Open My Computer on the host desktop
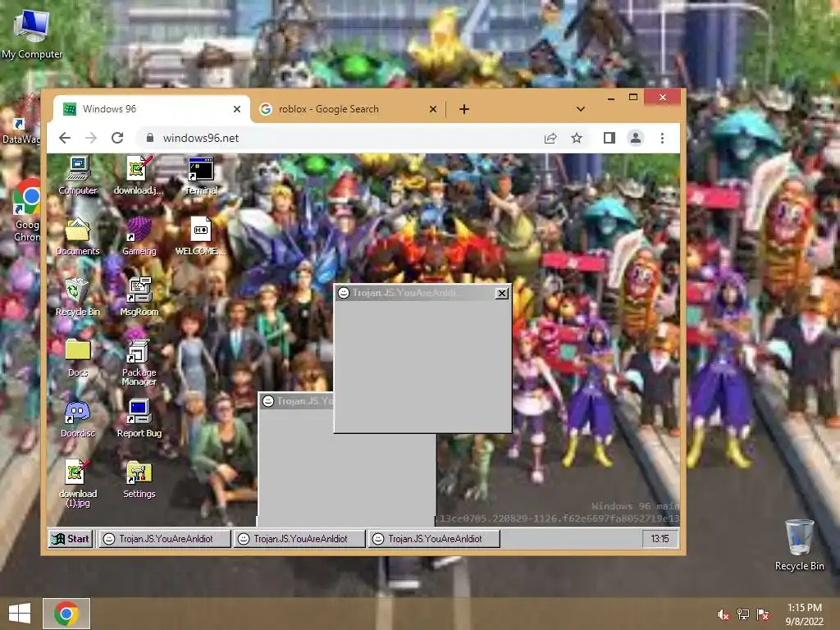Viewport: 840px width, 630px height. click(x=32, y=33)
